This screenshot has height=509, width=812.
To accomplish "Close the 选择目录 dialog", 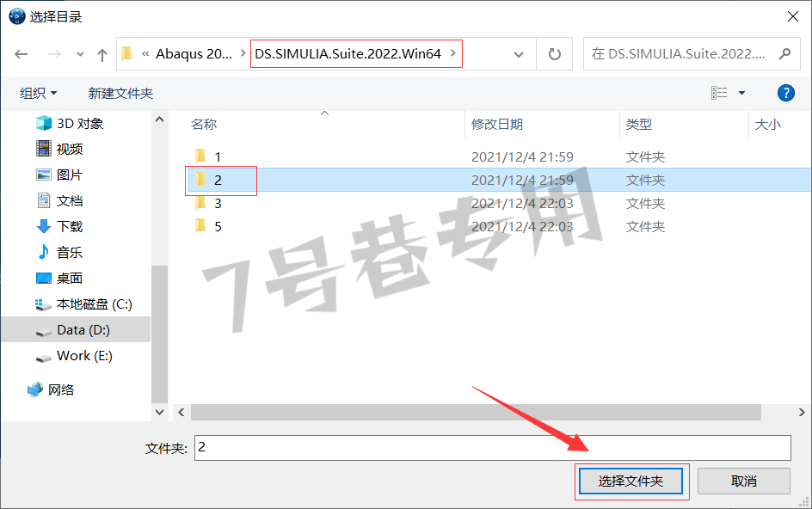I will click(792, 16).
